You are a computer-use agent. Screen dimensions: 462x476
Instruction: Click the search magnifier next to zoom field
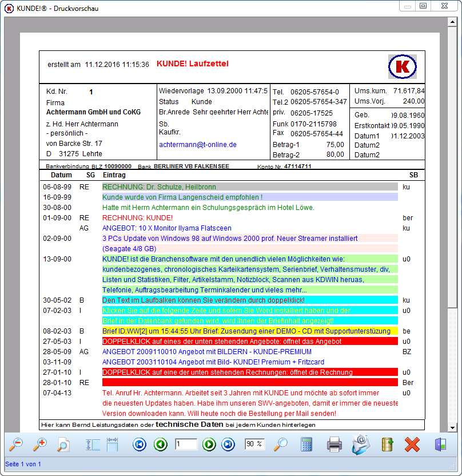pyautogui.click(x=281, y=445)
